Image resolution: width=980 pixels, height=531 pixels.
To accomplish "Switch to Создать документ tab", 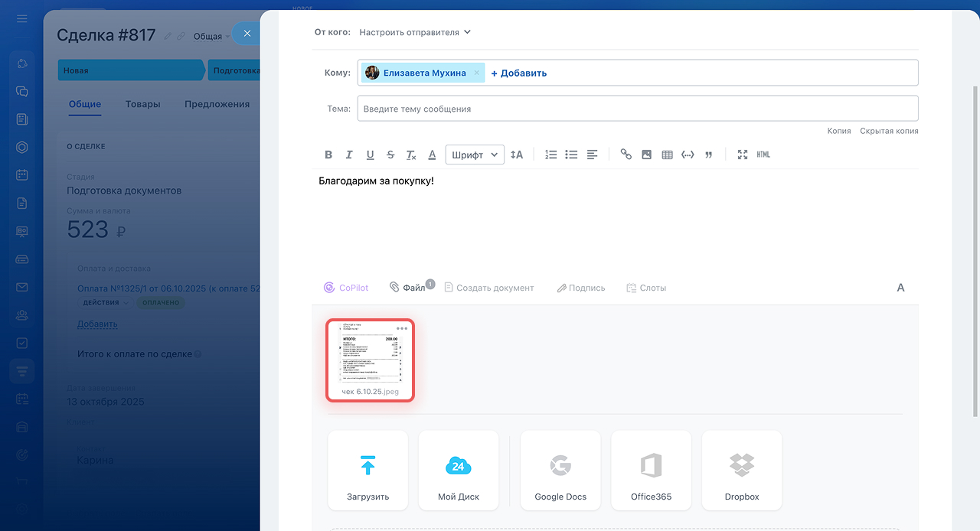I will (489, 288).
